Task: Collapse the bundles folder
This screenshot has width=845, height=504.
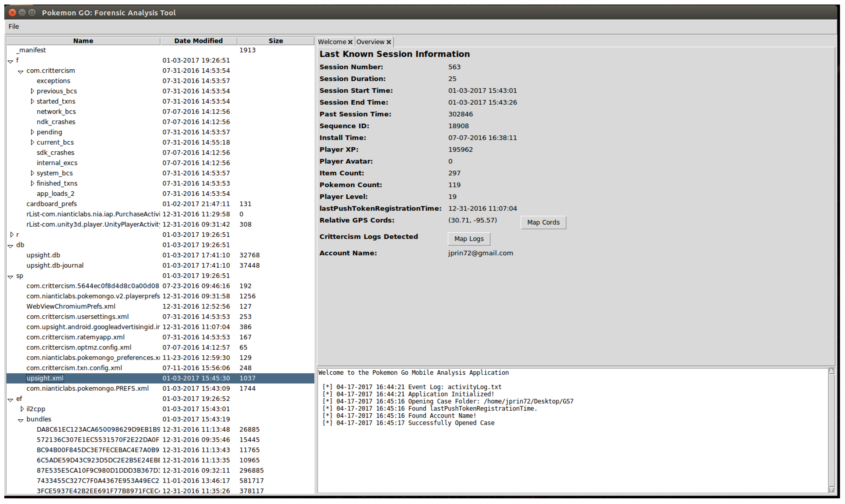Action: click(20, 421)
